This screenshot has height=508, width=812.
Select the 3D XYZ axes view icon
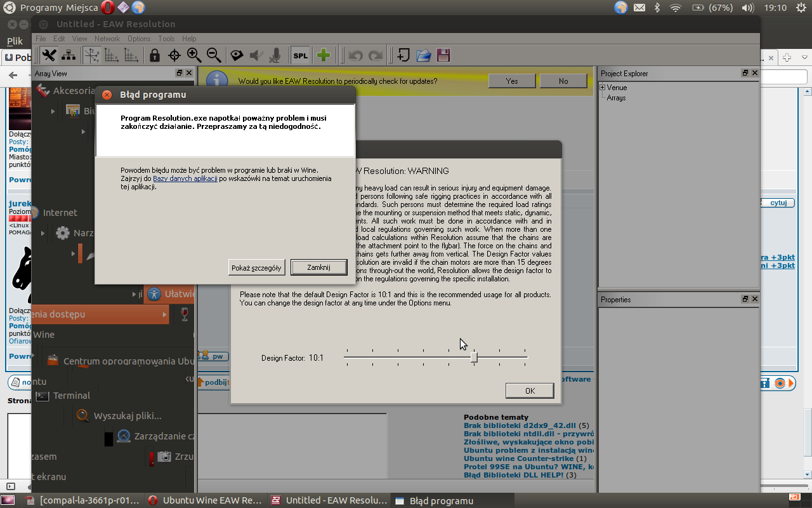(x=91, y=55)
